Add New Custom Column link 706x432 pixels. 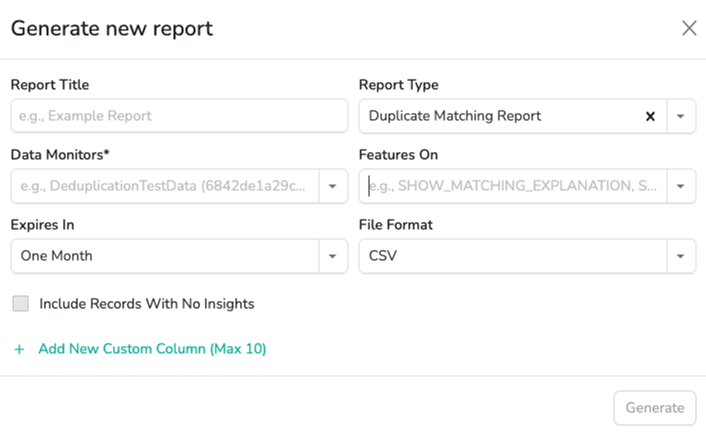(152, 349)
